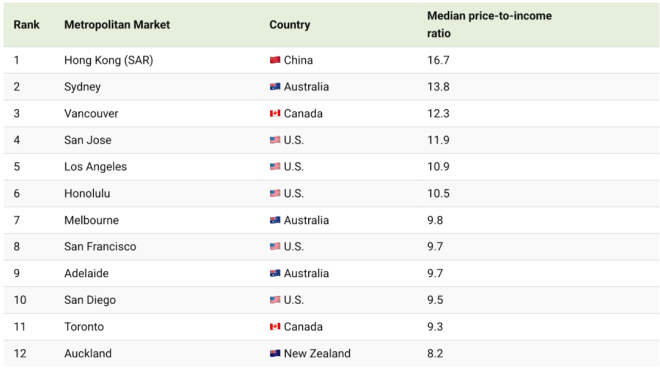This screenshot has width=660, height=370.
Task: Click the U.S. flag icon in Honolulu row
Action: point(275,193)
